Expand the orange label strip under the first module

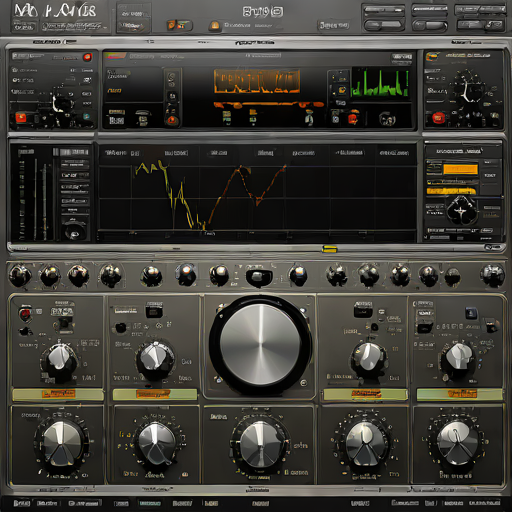[x=59, y=394]
